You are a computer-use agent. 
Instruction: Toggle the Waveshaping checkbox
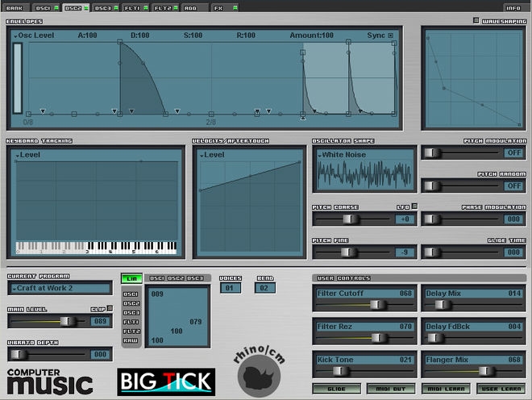pyautogui.click(x=476, y=19)
